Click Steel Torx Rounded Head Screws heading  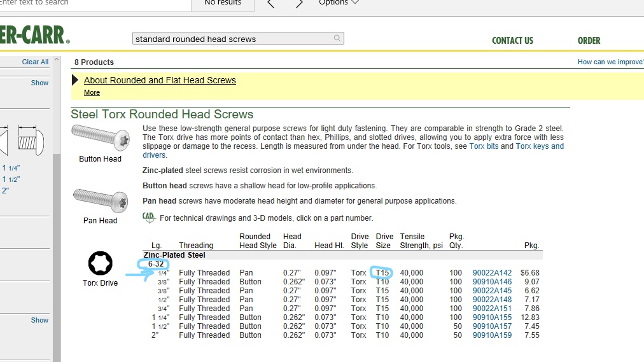click(x=162, y=114)
